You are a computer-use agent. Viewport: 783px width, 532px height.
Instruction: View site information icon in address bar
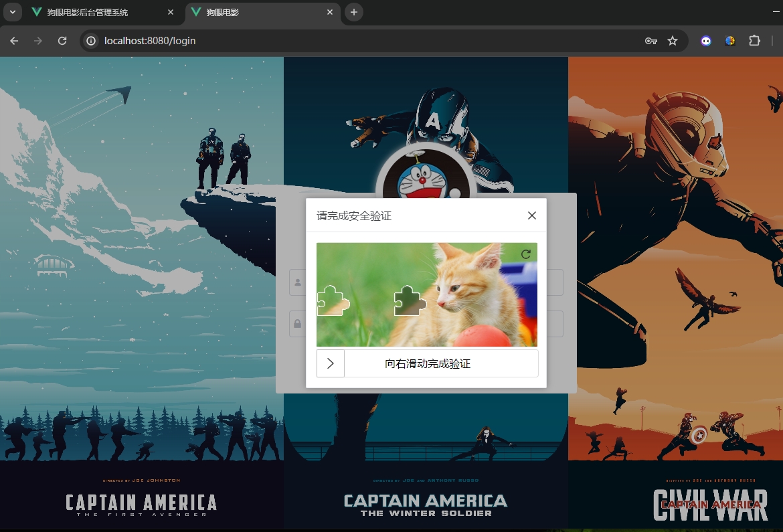pyautogui.click(x=91, y=41)
